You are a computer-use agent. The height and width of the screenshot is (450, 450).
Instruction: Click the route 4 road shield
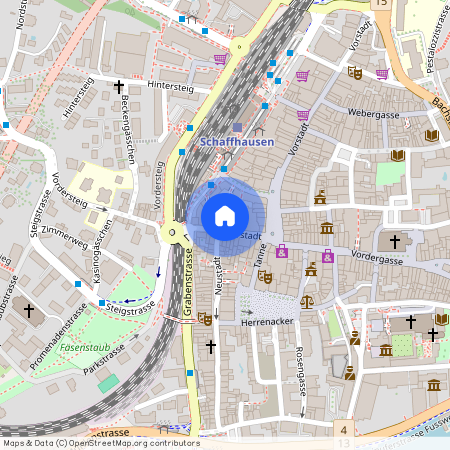(344, 430)
